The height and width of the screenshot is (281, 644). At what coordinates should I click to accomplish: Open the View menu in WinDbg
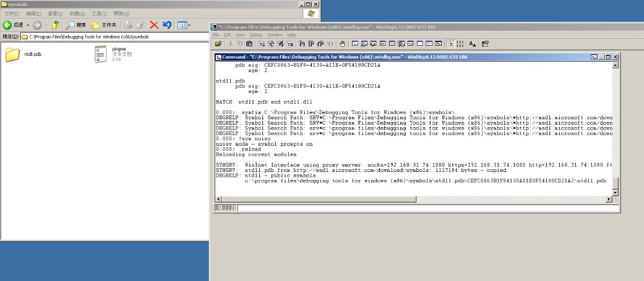[x=240, y=34]
